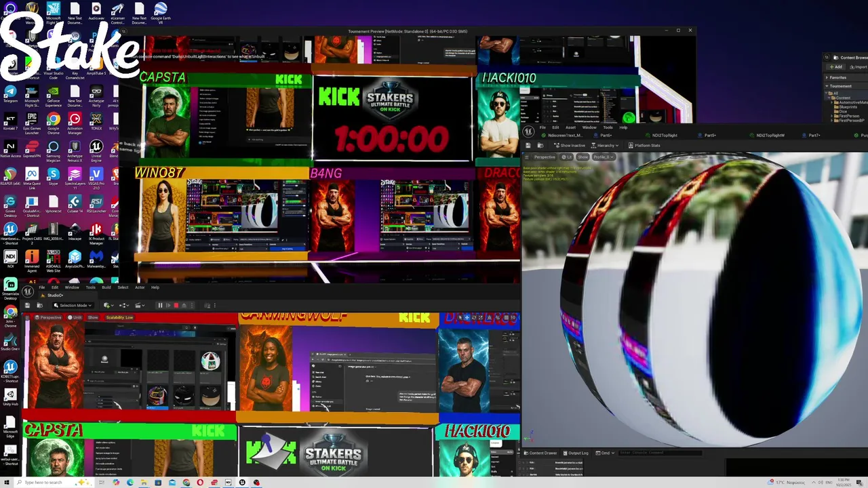
Task: Open Build menu in level editor
Action: pos(106,287)
